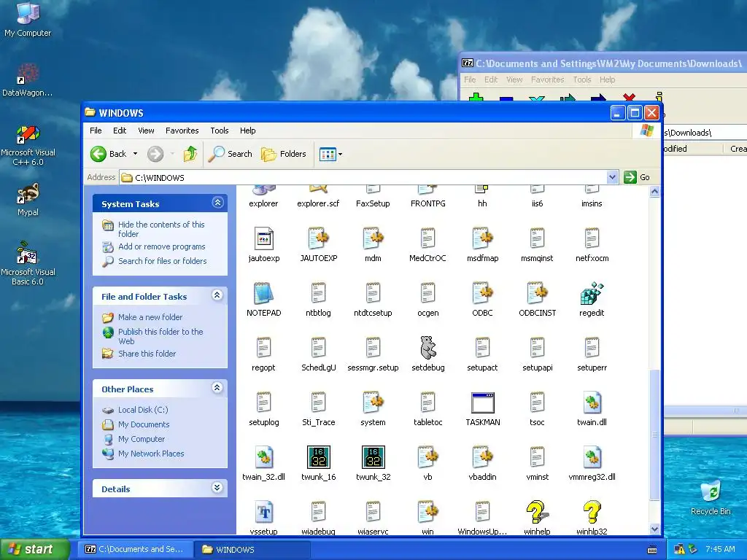
Task: Select the ODBCINST settings file icon
Action: [x=538, y=293]
